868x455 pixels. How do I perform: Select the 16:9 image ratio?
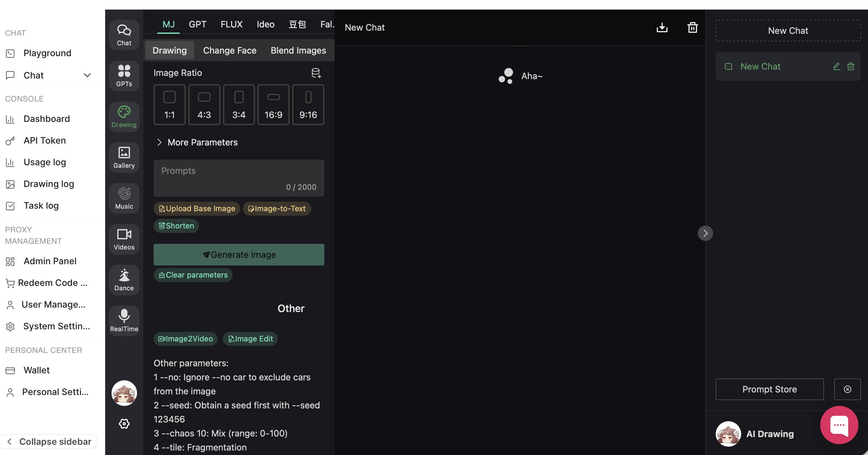[273, 105]
